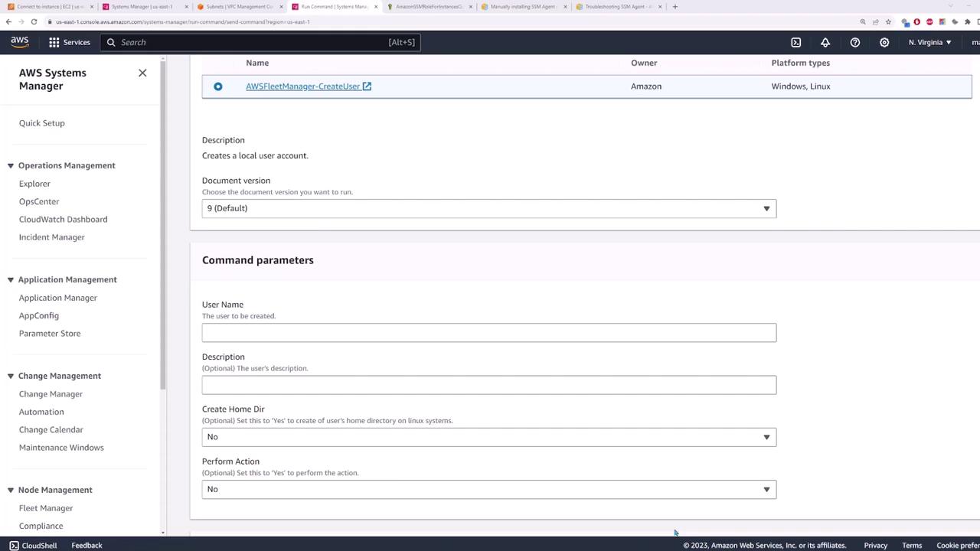
Task: Open CloudWatch Dashboard in the sidebar
Action: (63, 219)
